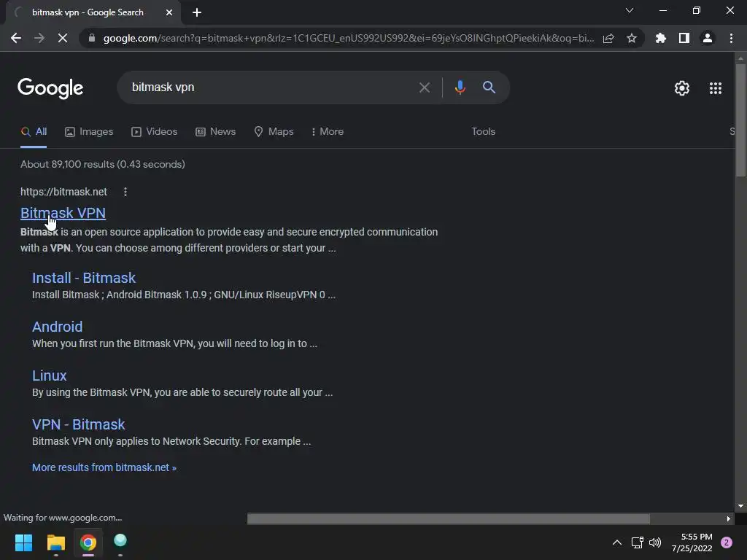
Task: Click the forward navigation arrow
Action: (39, 38)
